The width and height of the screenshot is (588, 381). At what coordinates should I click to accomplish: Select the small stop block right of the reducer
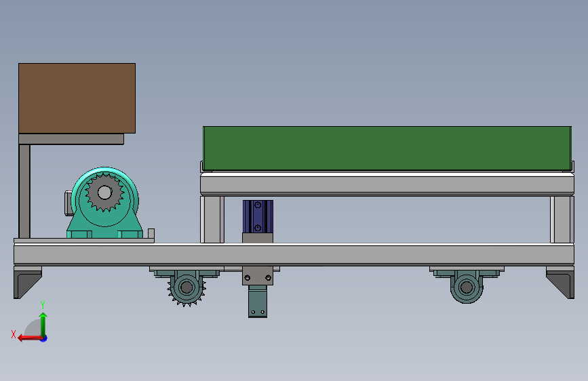(x=151, y=233)
